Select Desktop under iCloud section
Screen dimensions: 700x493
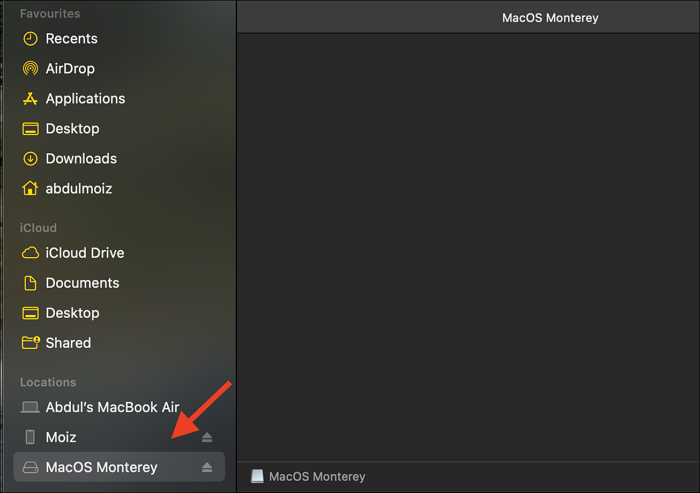tap(72, 313)
